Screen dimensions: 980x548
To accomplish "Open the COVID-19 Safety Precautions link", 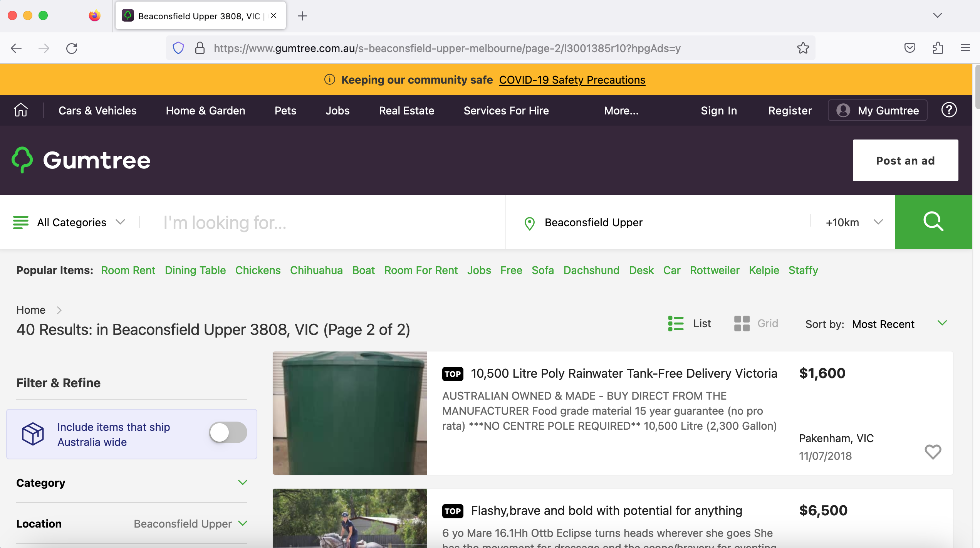I will pos(572,80).
